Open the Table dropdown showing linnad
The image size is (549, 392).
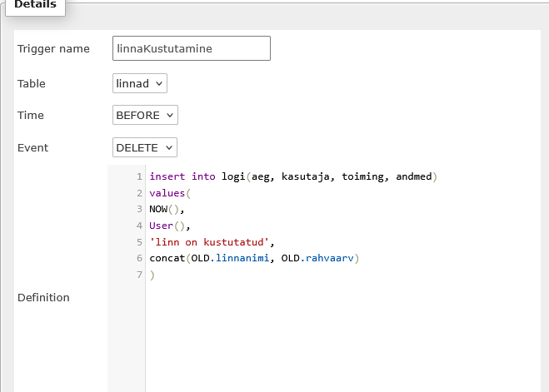coord(139,83)
